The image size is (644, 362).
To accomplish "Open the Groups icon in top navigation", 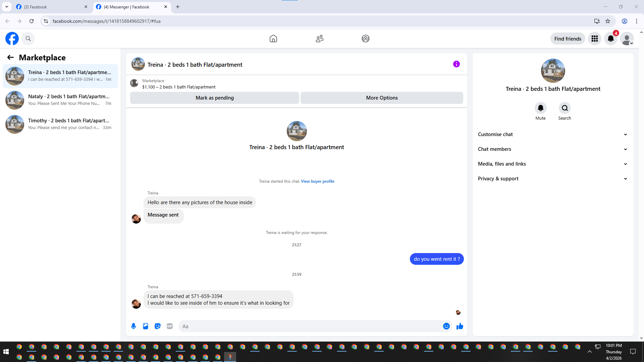I will (366, 39).
